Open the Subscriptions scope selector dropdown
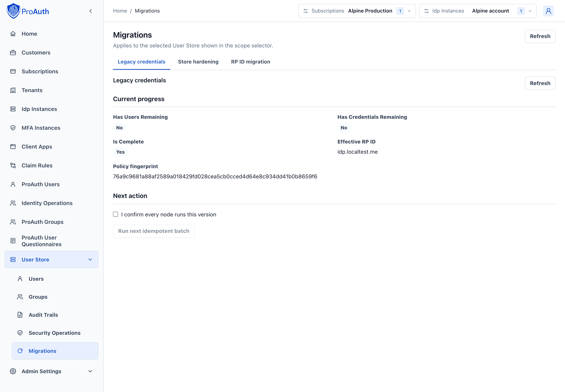565x392 pixels. [357, 11]
